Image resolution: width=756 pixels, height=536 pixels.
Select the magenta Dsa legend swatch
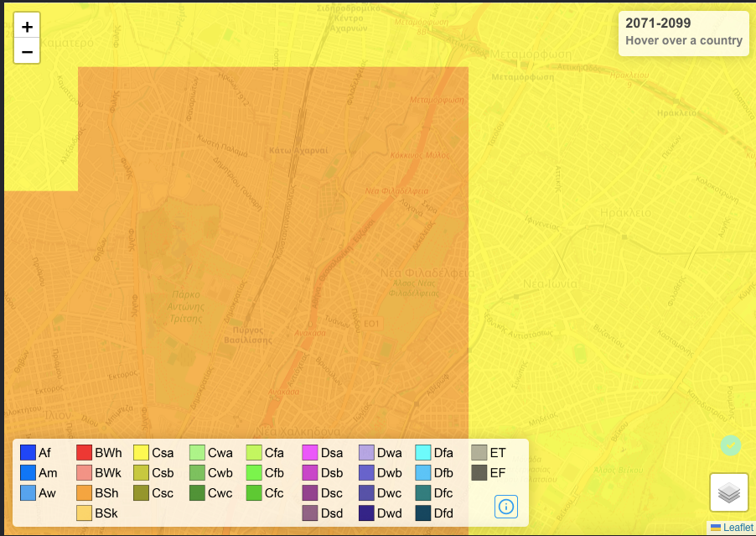pos(310,453)
